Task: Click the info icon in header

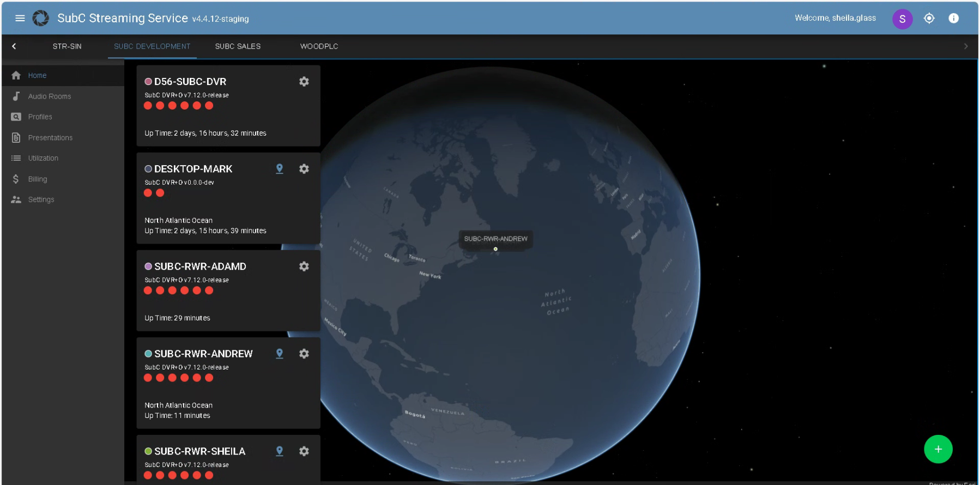Action: 953,18
